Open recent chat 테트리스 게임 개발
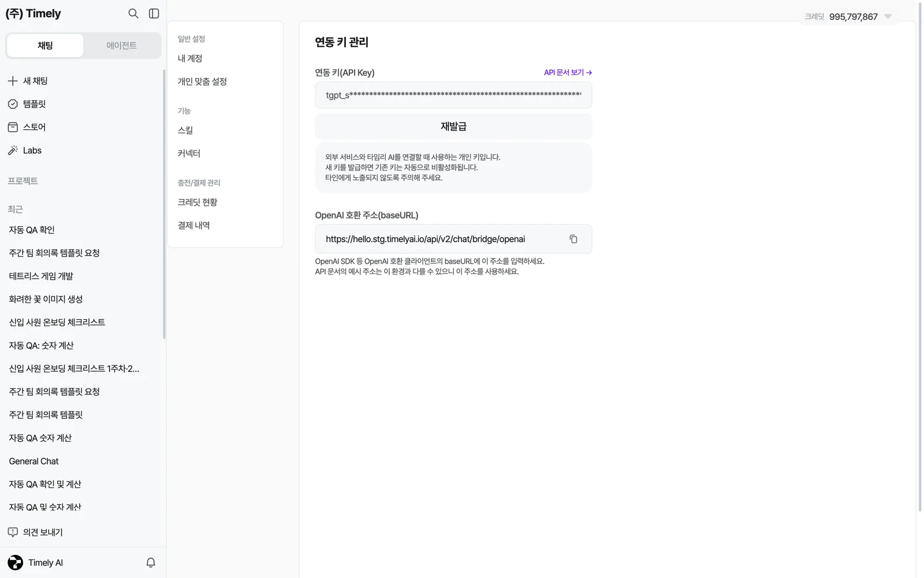The width and height of the screenshot is (924, 578). pyautogui.click(x=41, y=276)
